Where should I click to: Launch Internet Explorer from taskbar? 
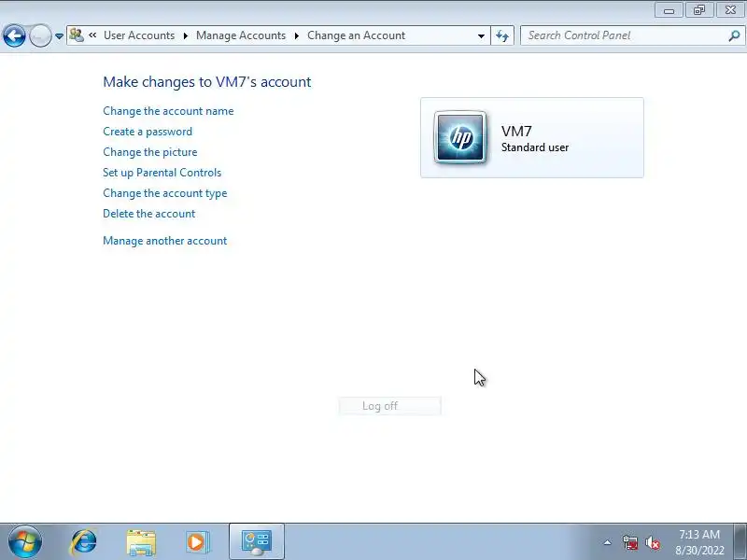(83, 542)
